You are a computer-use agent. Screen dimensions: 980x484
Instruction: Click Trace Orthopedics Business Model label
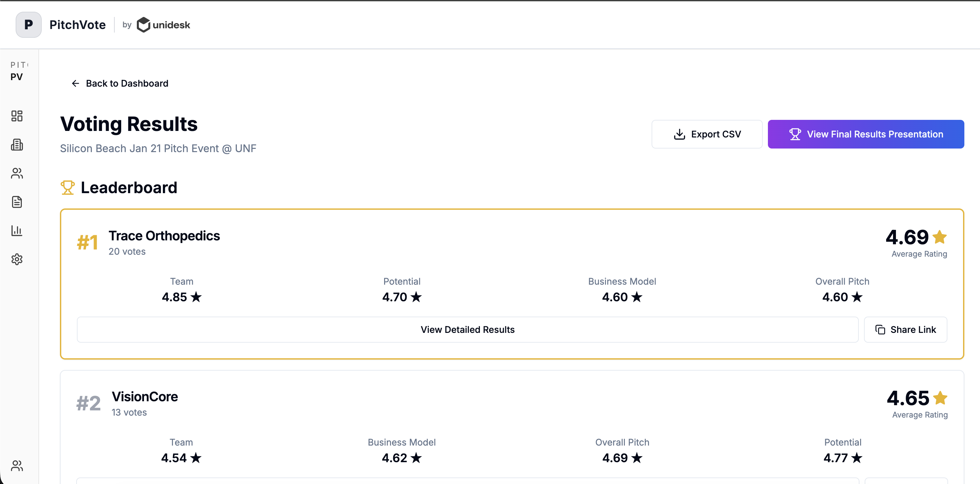(622, 281)
